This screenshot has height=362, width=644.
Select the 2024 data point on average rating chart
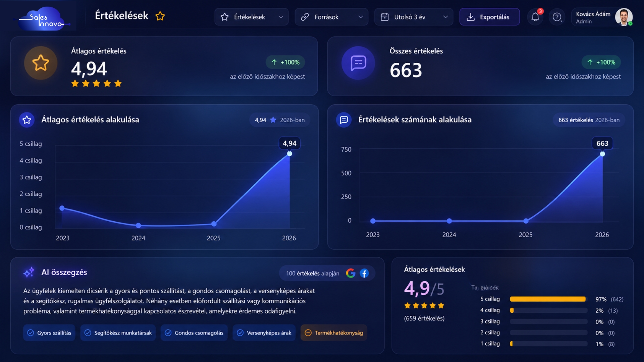138,226
